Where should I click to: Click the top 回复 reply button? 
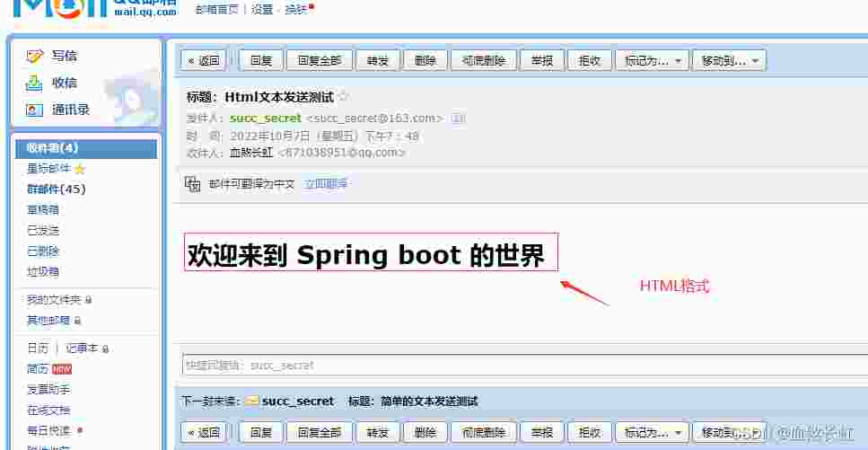[x=261, y=60]
